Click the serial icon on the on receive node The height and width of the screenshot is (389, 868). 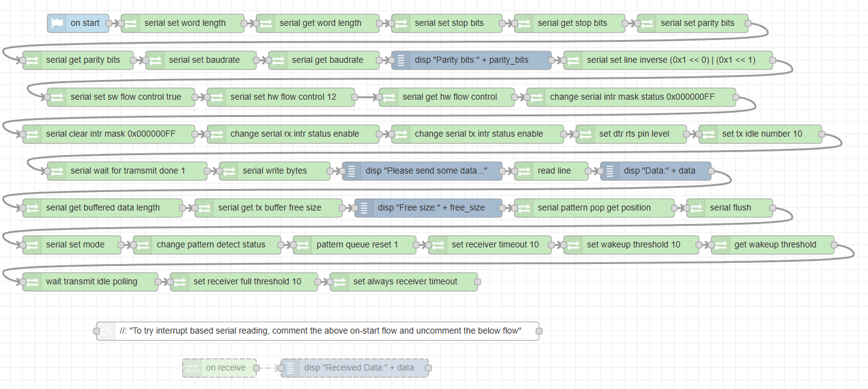coord(192,368)
